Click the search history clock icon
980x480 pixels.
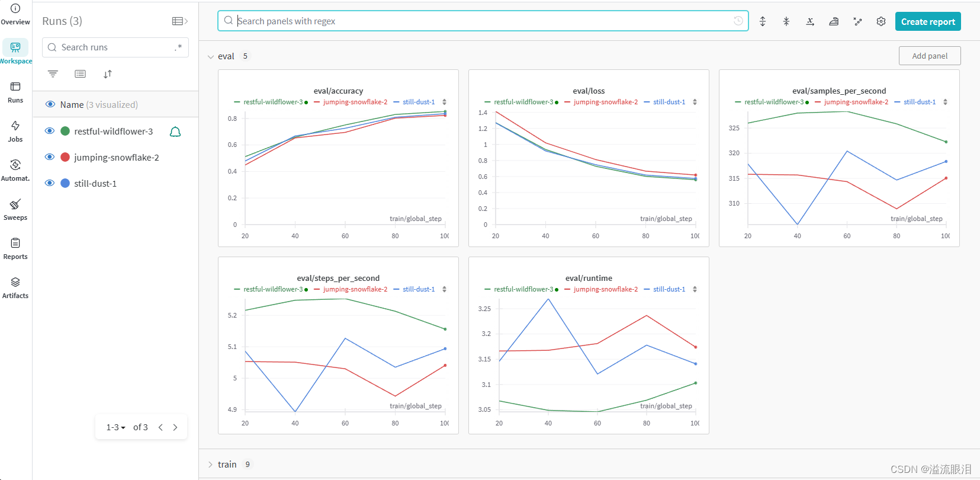tap(738, 21)
